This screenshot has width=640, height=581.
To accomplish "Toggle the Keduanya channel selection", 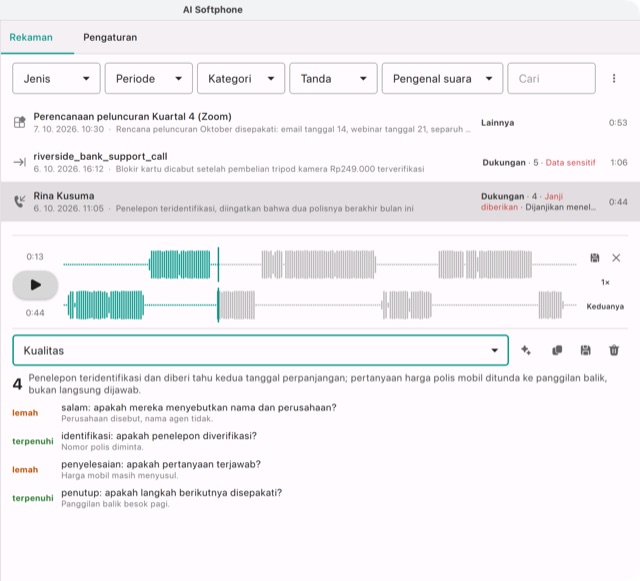I will pos(605,306).
